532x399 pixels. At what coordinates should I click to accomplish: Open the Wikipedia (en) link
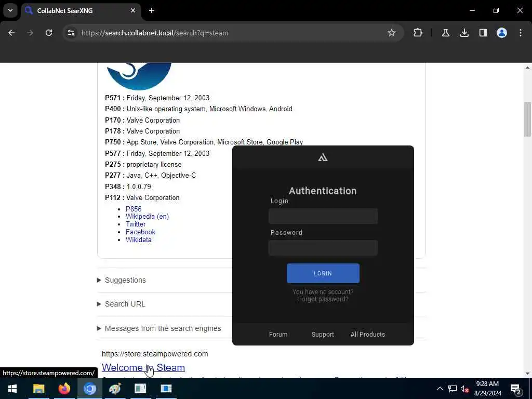click(147, 217)
